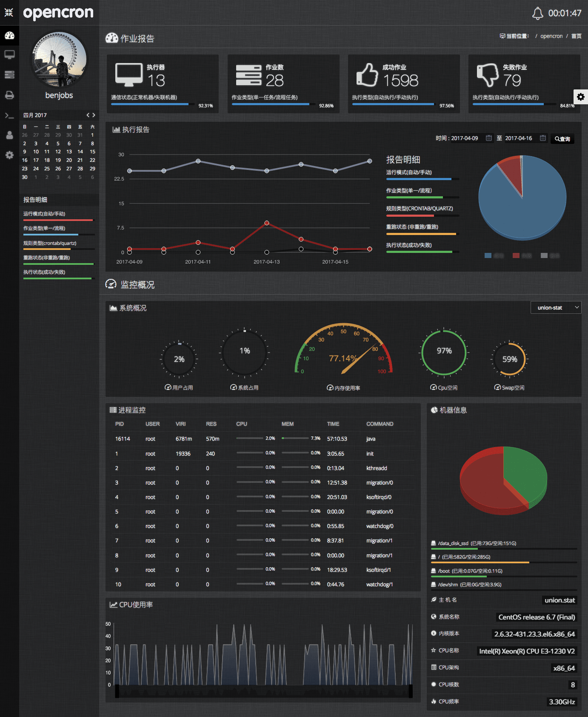The height and width of the screenshot is (717, 588).
Task: Select April 16 in the calendar
Action: (25, 160)
